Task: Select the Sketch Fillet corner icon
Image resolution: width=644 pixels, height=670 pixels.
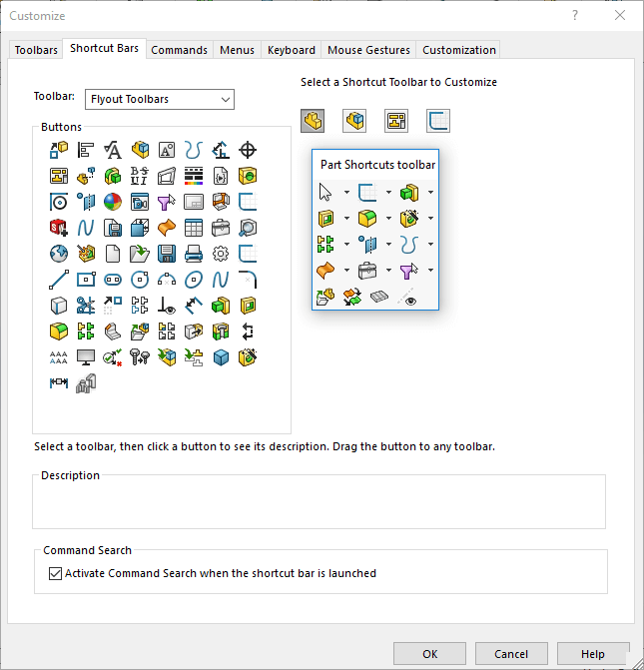Action: click(x=248, y=280)
